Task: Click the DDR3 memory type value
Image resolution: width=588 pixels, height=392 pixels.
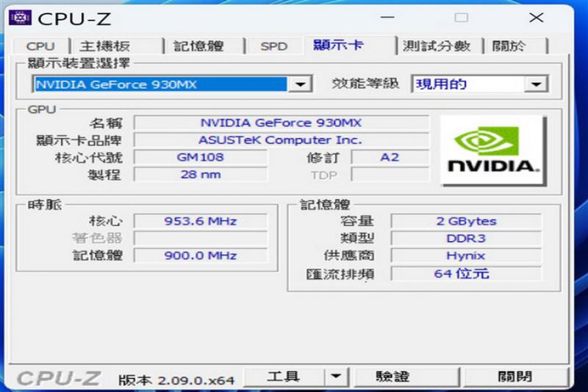Action: [466, 238]
